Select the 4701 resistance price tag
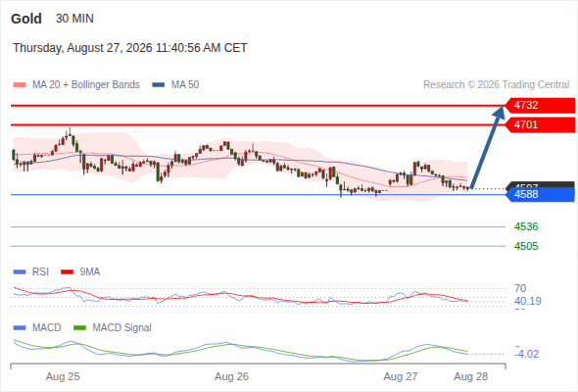 click(540, 124)
